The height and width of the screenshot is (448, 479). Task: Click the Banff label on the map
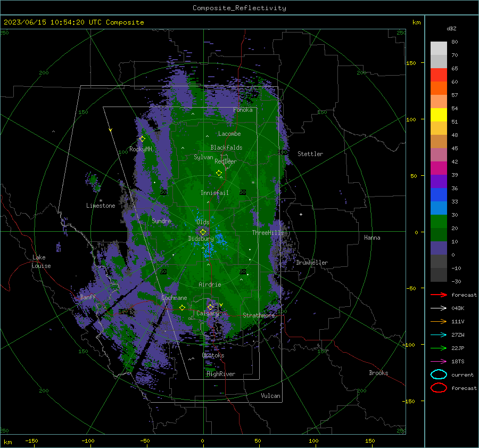coord(88,297)
